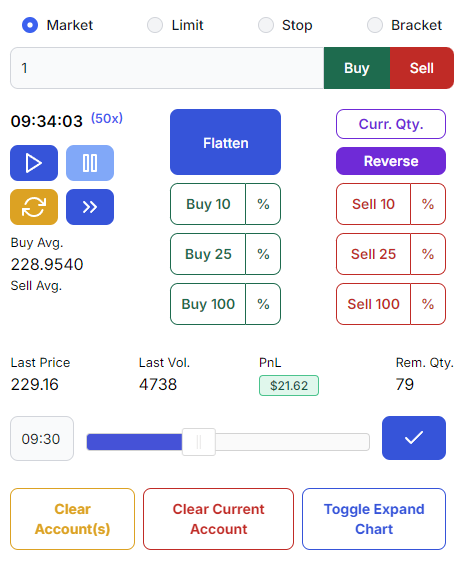
Task: Click the green Buy button
Action: pos(357,68)
